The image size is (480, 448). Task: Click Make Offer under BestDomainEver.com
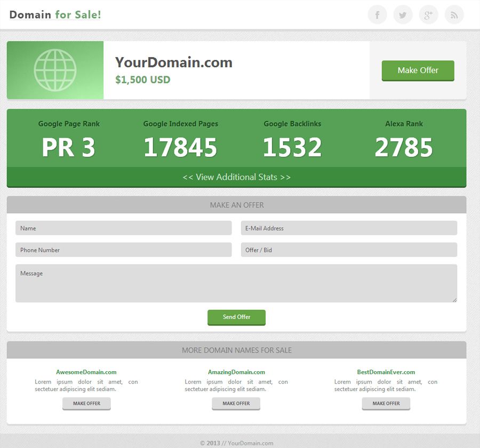(386, 404)
